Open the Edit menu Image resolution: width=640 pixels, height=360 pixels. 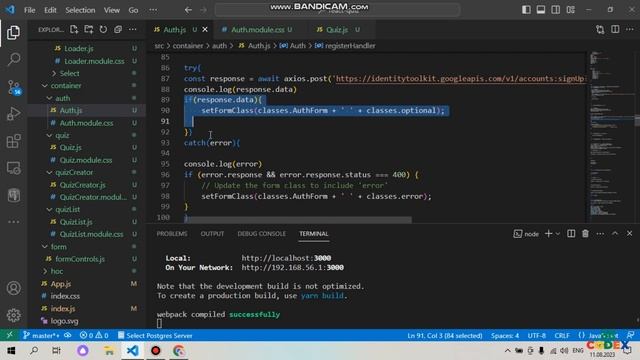point(50,10)
